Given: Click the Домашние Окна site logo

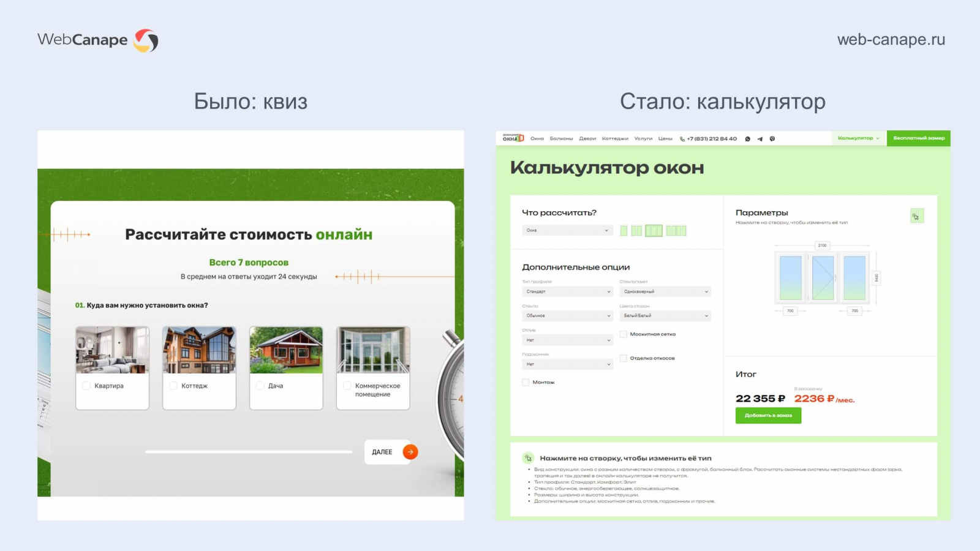Looking at the screenshot, I should 513,138.
